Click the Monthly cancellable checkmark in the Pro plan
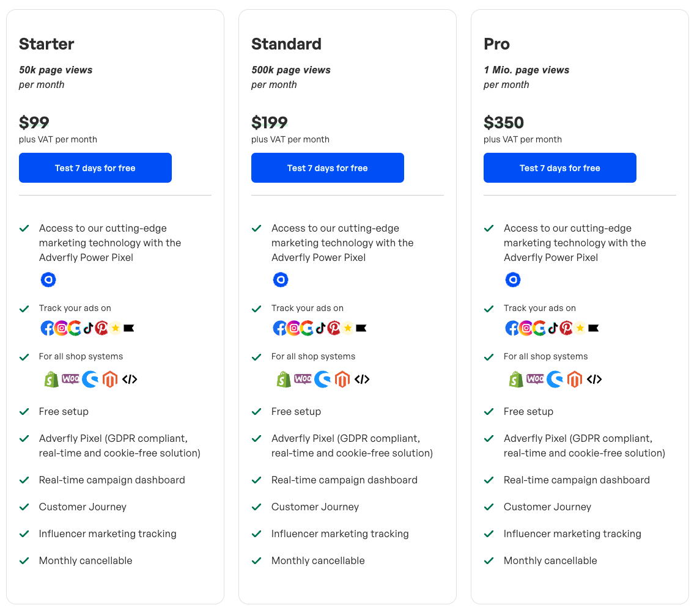 489,561
